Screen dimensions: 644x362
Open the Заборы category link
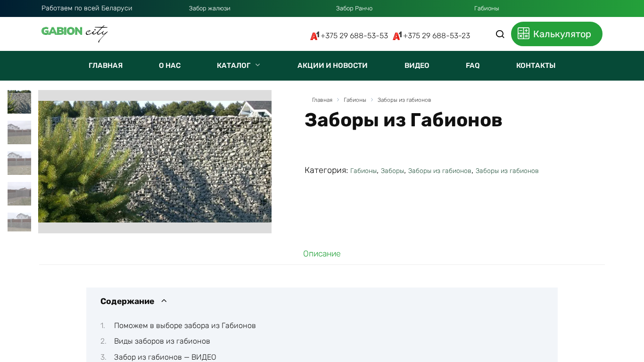point(392,171)
